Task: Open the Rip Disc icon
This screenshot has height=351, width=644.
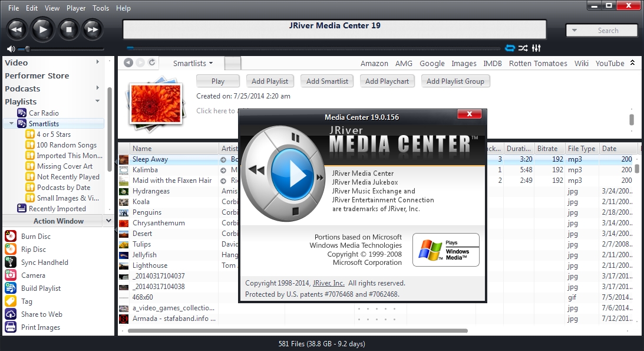Action: tap(10, 249)
